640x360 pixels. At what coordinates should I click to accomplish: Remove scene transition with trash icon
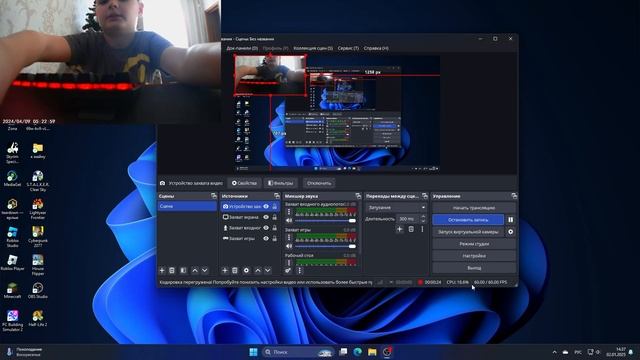pyautogui.click(x=411, y=229)
